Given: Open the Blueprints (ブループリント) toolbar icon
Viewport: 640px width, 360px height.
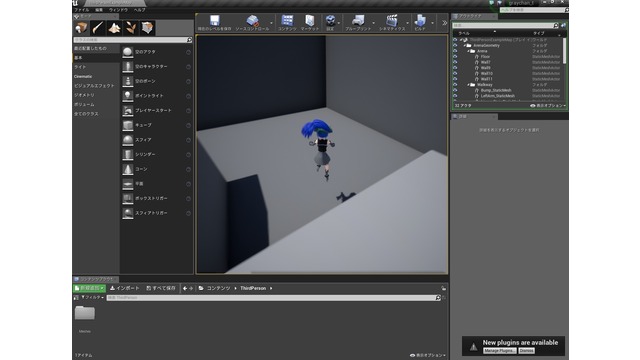Looking at the screenshot, I should (x=358, y=20).
